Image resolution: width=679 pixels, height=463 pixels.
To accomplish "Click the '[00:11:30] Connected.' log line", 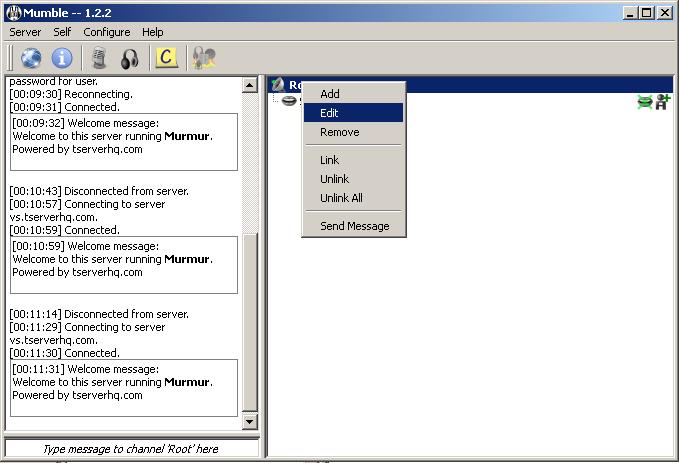I will [x=65, y=353].
